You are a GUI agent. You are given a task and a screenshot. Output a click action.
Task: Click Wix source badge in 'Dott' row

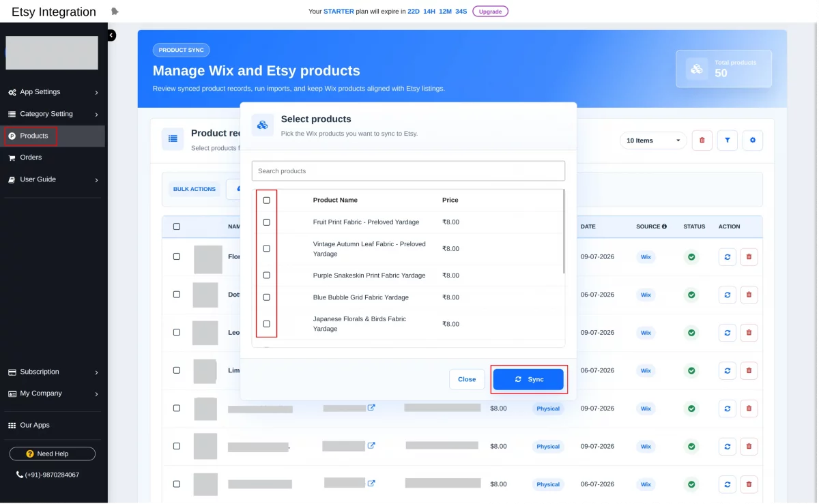646,295
